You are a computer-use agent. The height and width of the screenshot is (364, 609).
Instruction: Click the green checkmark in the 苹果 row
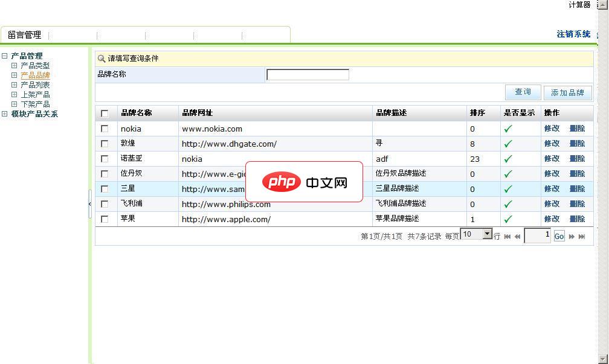pos(508,219)
